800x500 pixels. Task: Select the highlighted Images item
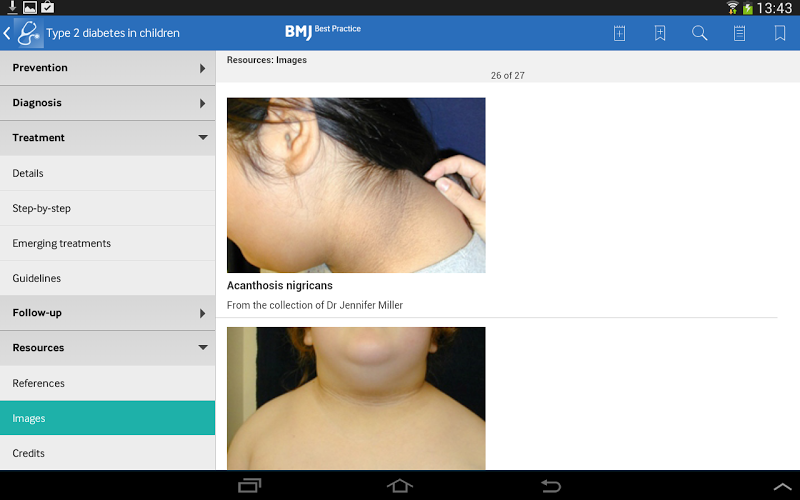(108, 418)
